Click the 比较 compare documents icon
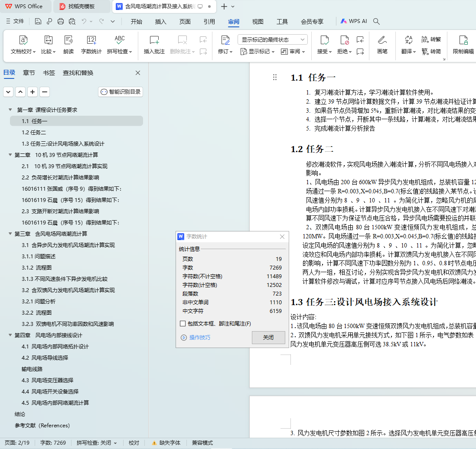476x449 pixels. [48, 45]
